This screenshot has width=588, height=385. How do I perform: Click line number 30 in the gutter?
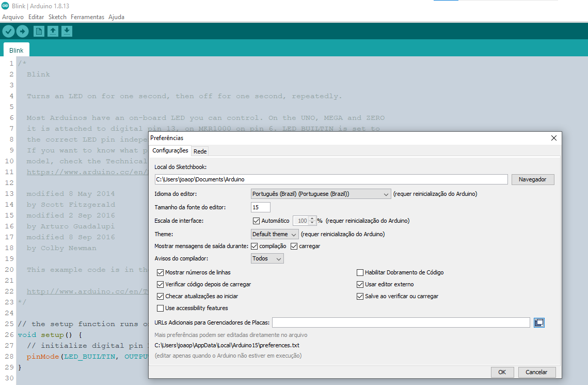point(9,378)
